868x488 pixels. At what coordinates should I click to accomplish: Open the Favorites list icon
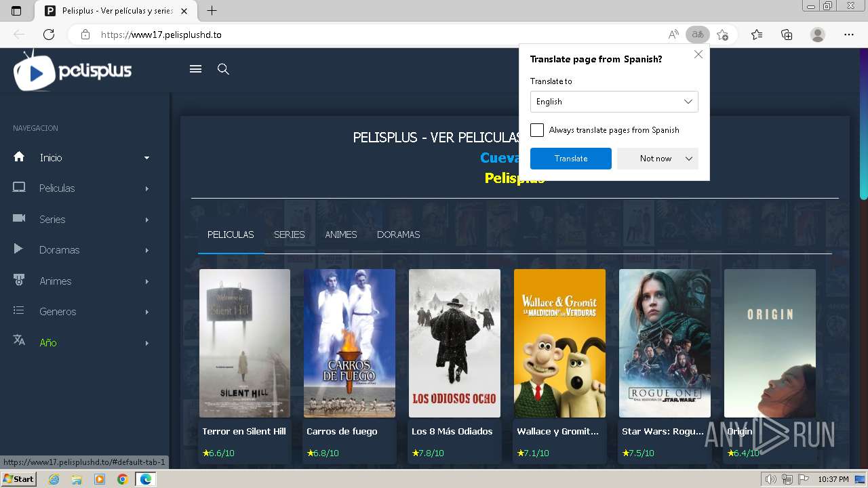pos(757,35)
